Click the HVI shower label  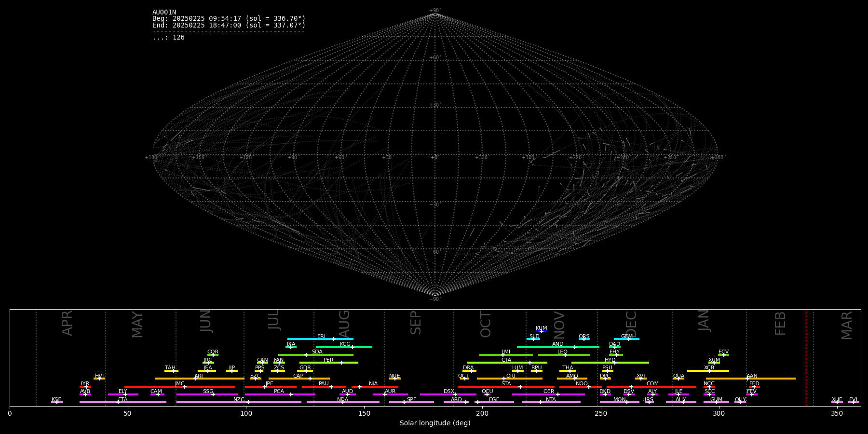pyautogui.click(x=99, y=376)
